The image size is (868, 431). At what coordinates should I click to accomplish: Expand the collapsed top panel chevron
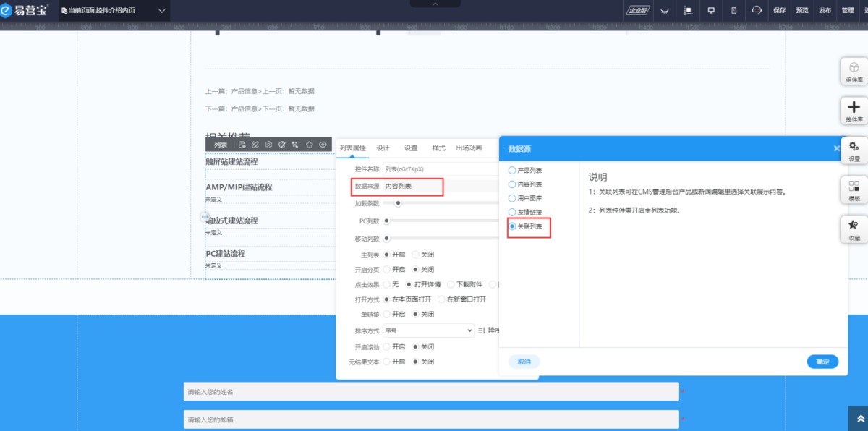(x=435, y=4)
